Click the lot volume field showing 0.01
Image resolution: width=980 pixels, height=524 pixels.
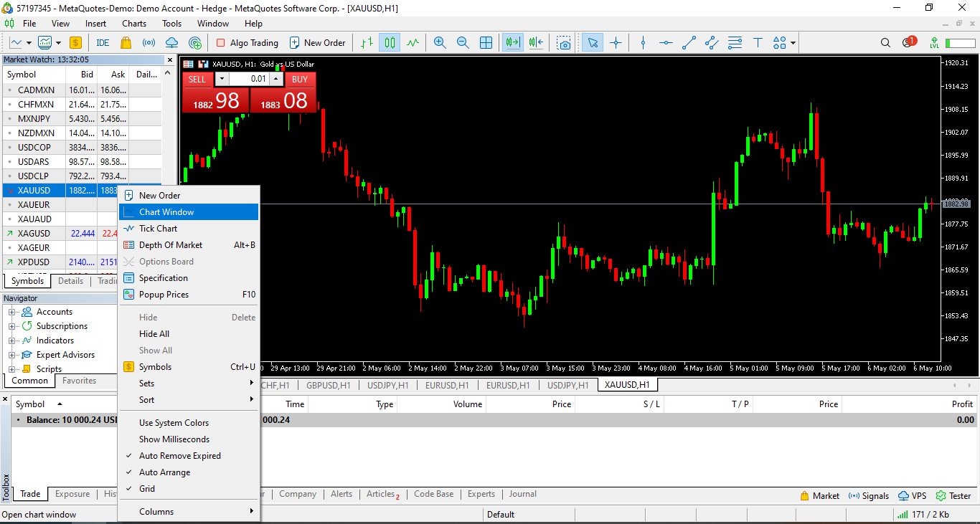click(249, 79)
